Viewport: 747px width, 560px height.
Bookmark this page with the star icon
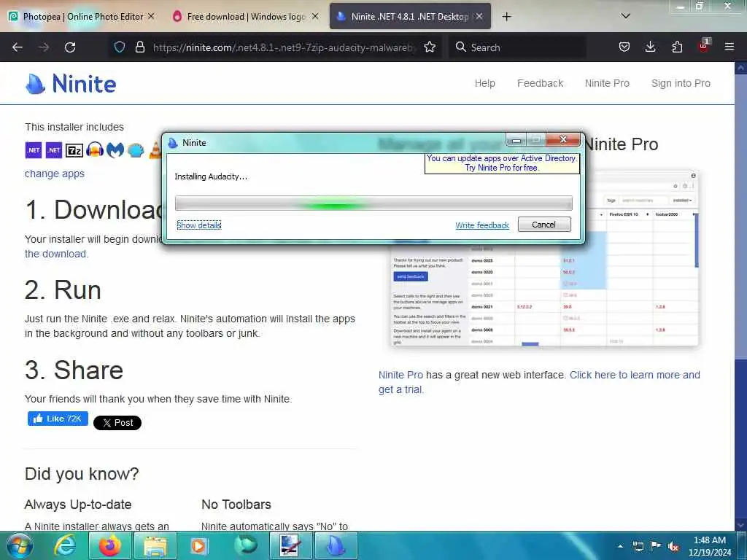(430, 47)
